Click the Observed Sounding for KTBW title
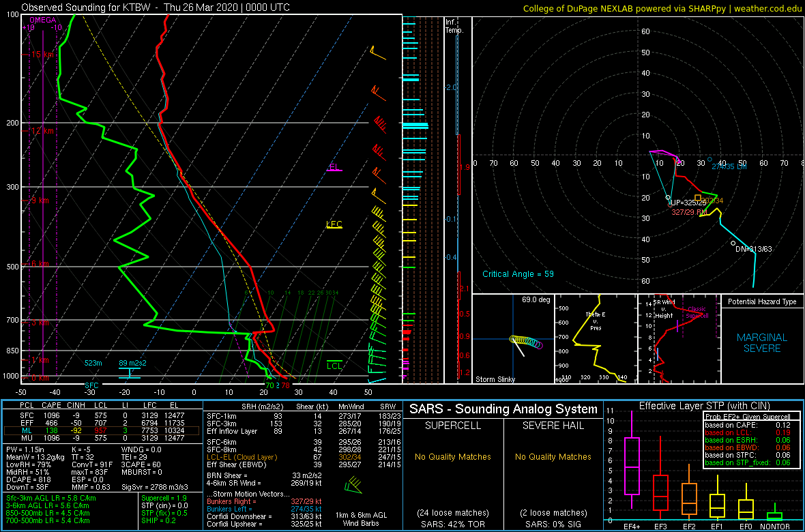 [156, 8]
